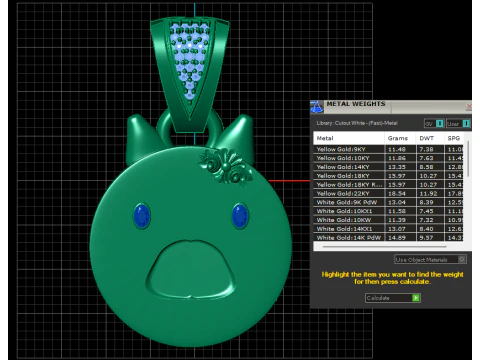The height and width of the screenshot is (360, 480).
Task: Click the Metal Weights scale icon
Action: (x=316, y=107)
